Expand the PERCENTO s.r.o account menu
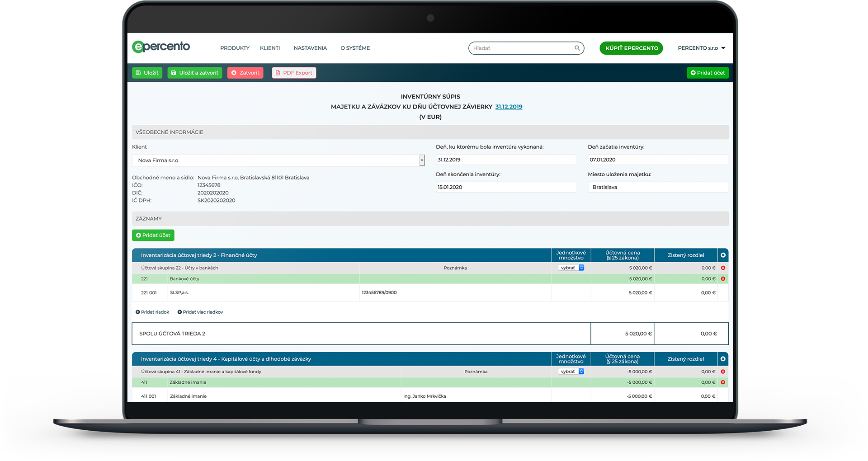 tap(701, 48)
